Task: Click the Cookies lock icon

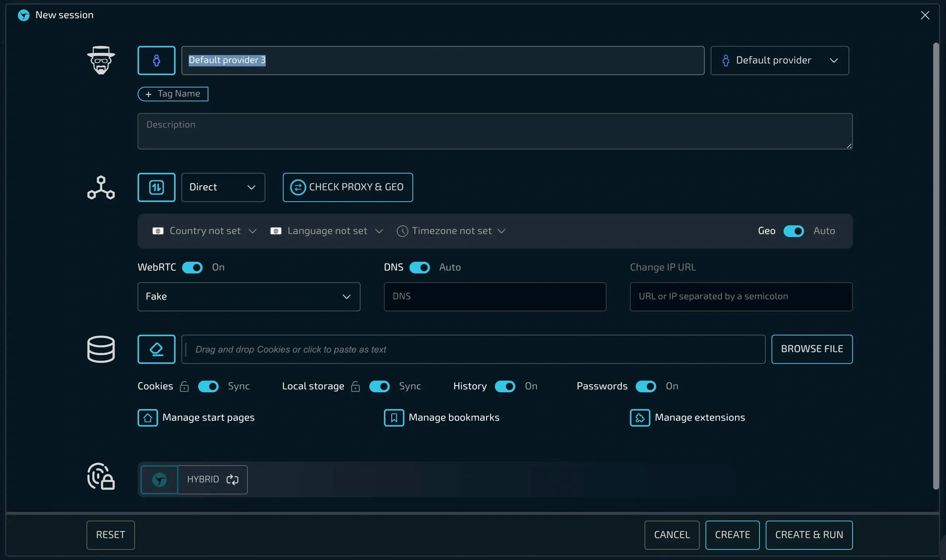Action: [x=184, y=386]
